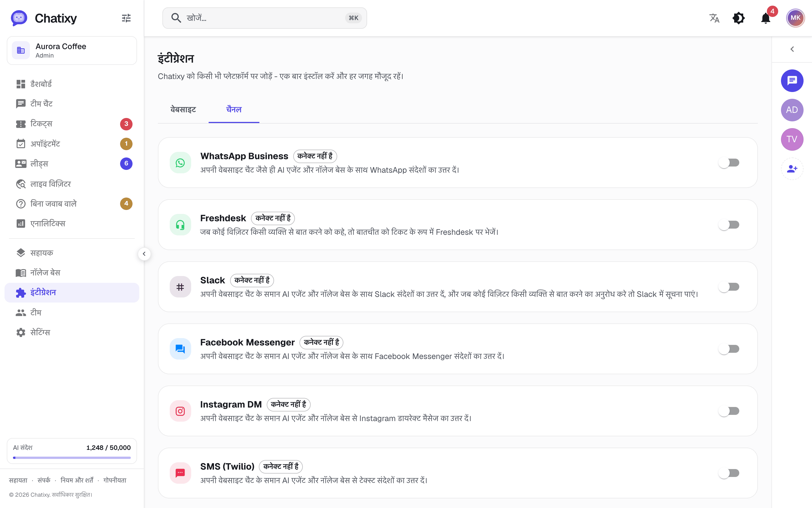Click the गोपनीयता footer link
Screen dimensions: 812x508
point(115,480)
